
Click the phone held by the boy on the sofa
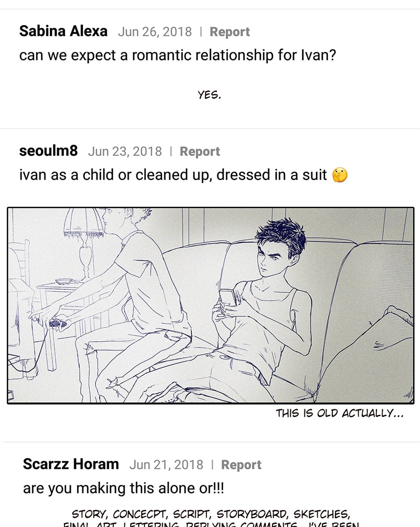[227, 298]
